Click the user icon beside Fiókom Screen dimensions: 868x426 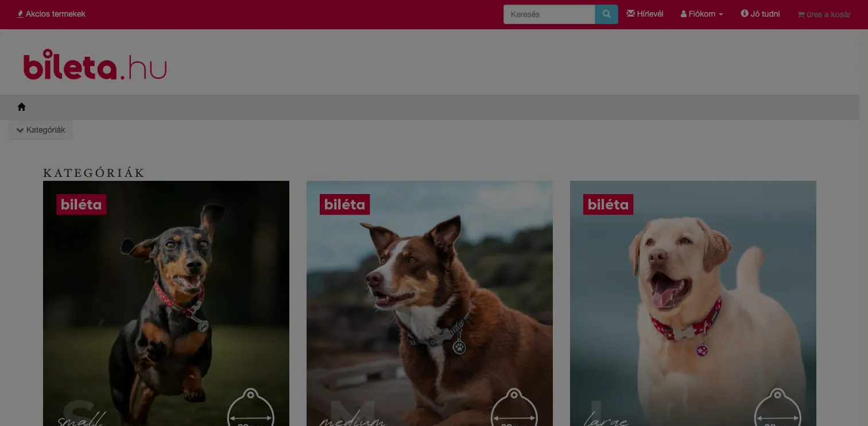click(x=684, y=14)
